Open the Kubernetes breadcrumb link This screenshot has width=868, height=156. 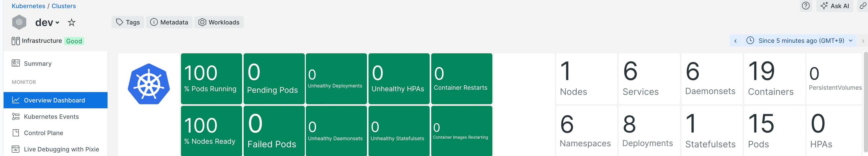click(x=28, y=6)
